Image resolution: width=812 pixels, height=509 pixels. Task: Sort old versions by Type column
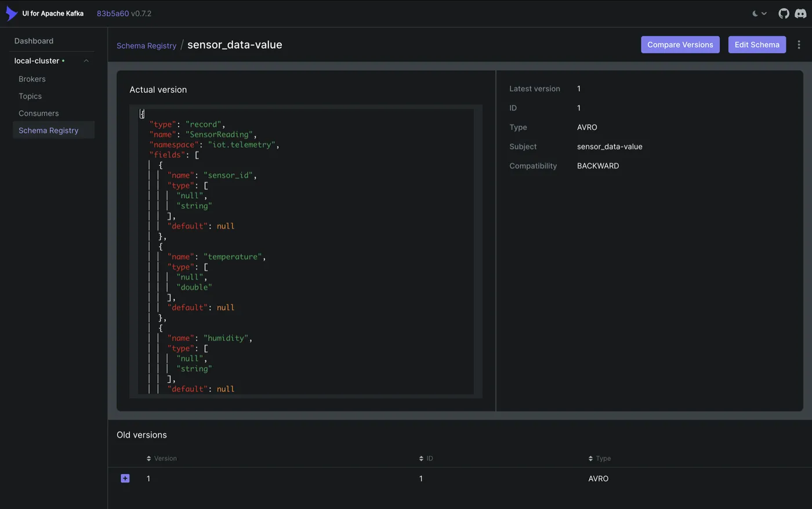599,459
